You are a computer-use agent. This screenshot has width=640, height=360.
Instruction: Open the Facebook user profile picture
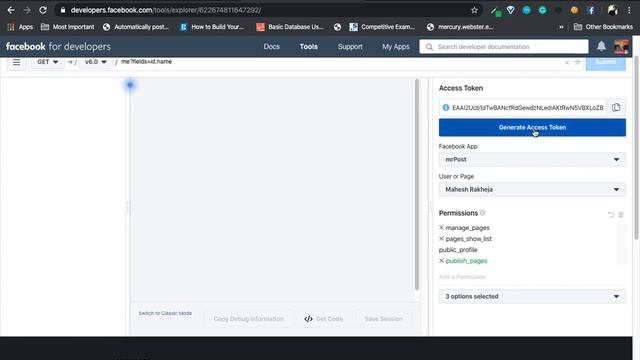pyautogui.click(x=621, y=47)
